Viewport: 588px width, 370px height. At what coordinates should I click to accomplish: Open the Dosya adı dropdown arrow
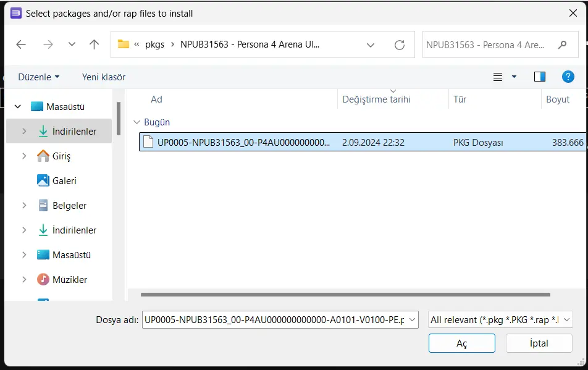(412, 320)
